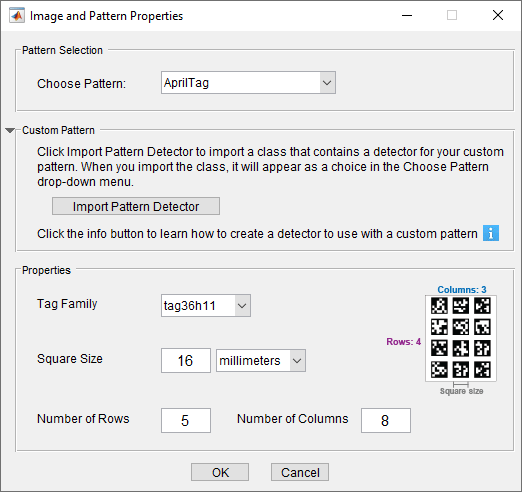Click bottom-right AprilTag in the preview grid
This screenshot has width=522, height=492.
(482, 369)
